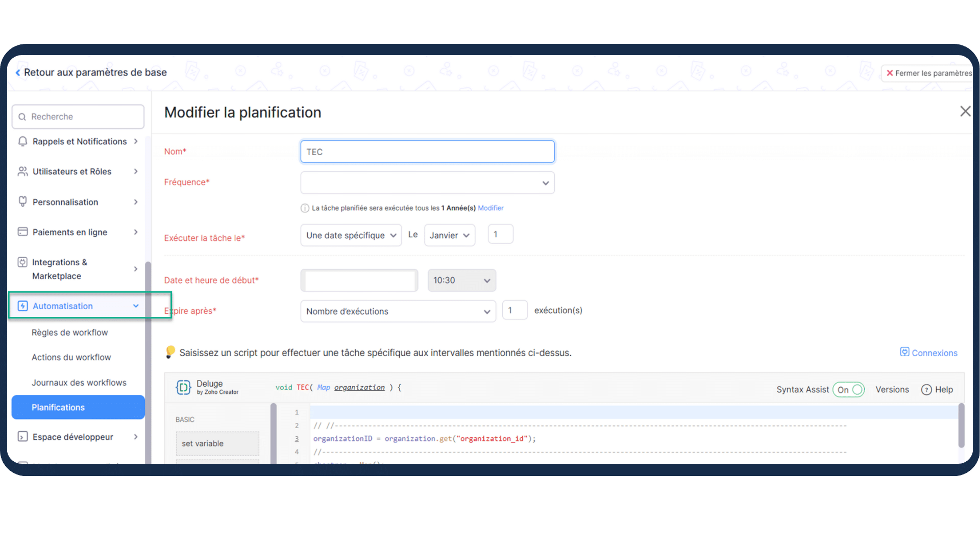Click the Modifier link under Fréquence
This screenshot has width=980, height=551.
pos(491,208)
